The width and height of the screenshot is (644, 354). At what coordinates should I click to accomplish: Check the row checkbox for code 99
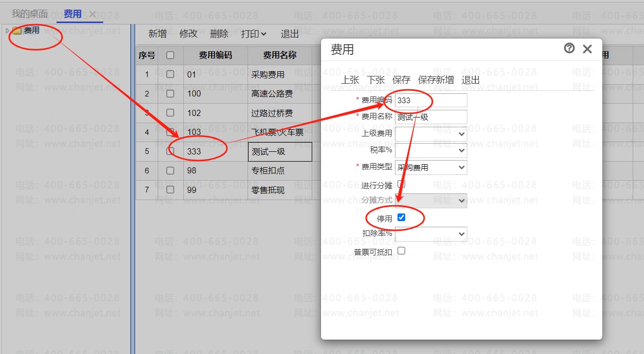(171, 190)
